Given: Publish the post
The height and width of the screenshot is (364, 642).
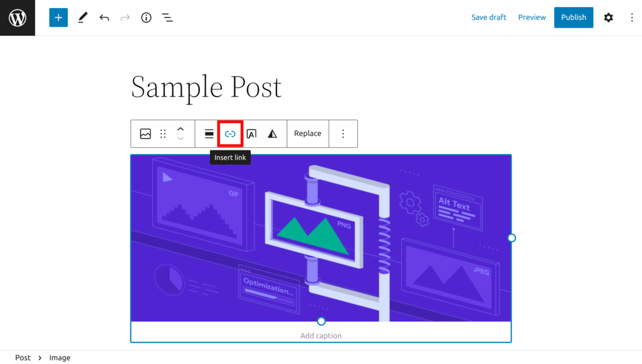Looking at the screenshot, I should pos(573,17).
